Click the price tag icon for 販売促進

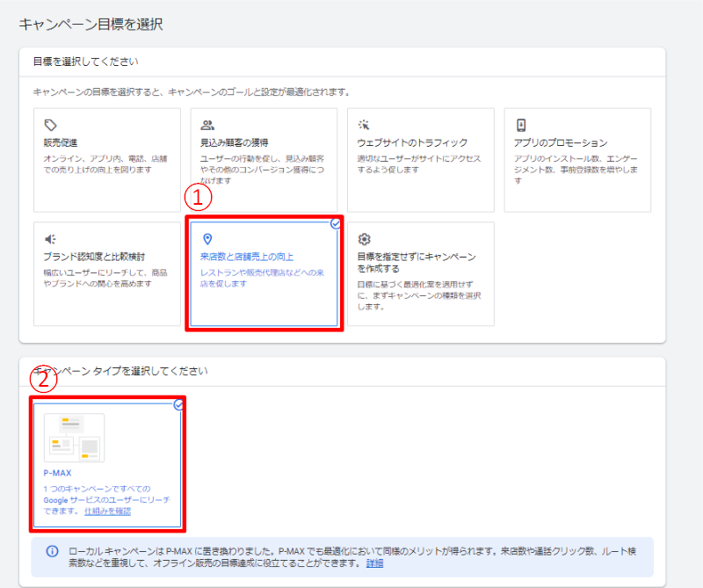click(x=50, y=125)
